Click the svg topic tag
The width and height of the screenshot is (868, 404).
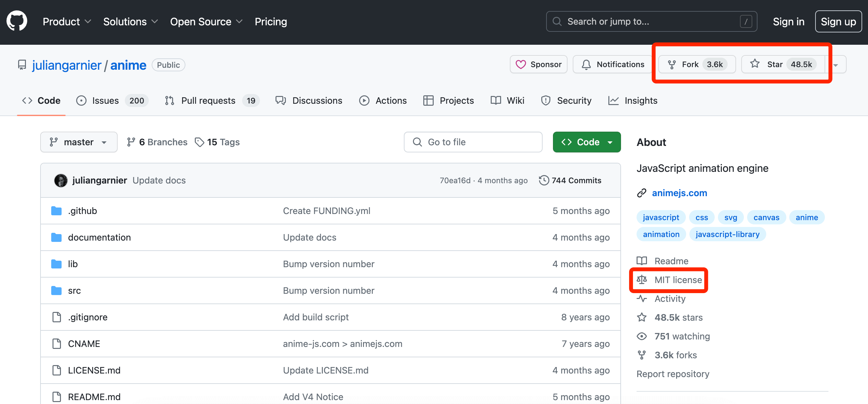[x=731, y=217]
